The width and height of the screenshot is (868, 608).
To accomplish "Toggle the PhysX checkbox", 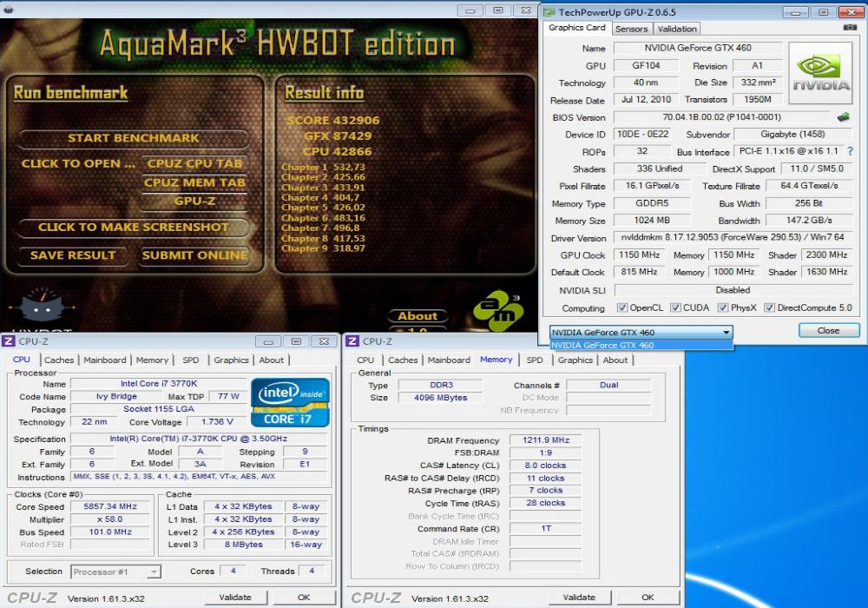I will coord(722,307).
